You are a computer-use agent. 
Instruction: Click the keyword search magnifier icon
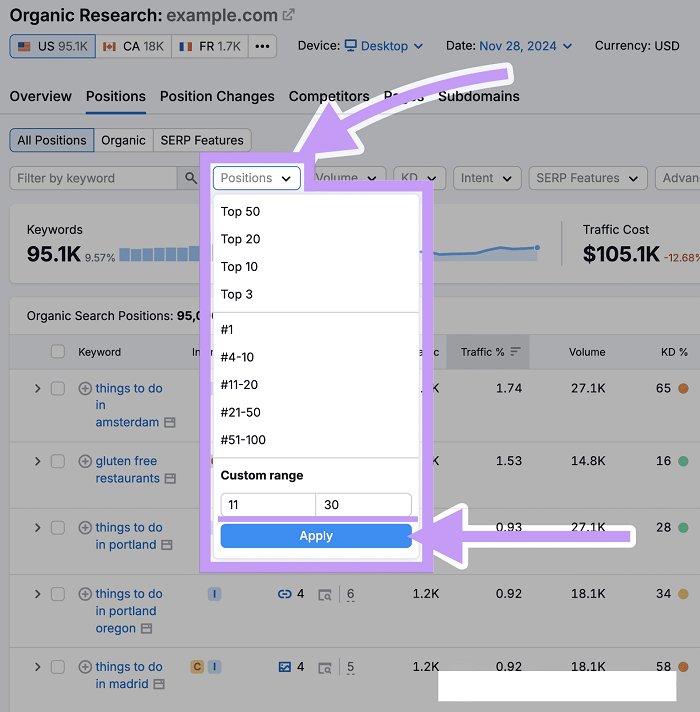click(191, 178)
